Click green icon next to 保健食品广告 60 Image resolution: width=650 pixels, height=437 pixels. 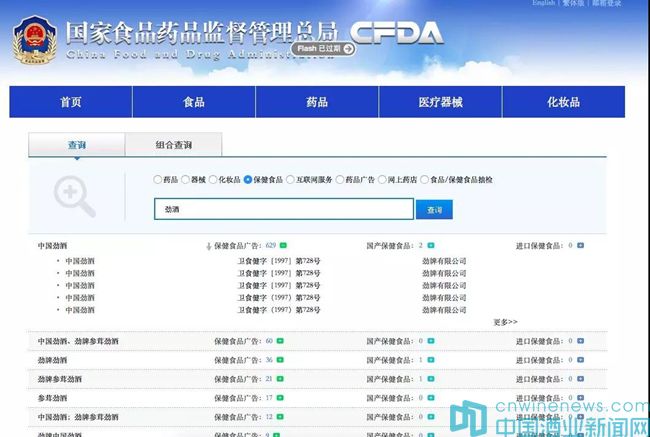click(x=280, y=341)
